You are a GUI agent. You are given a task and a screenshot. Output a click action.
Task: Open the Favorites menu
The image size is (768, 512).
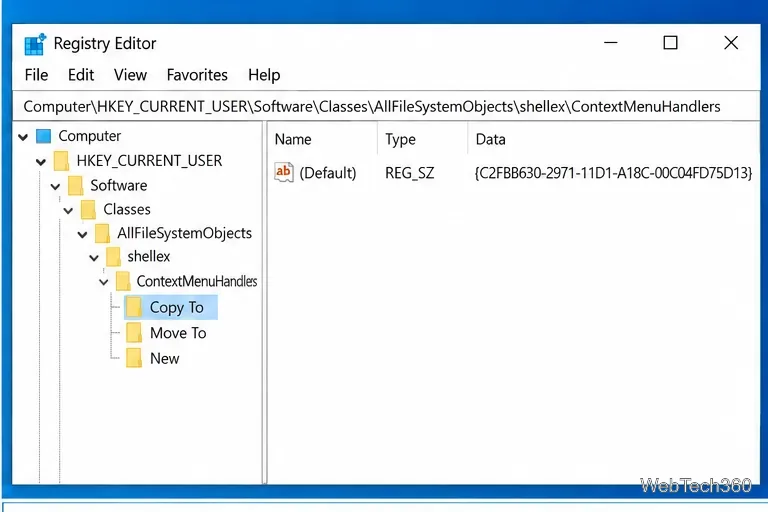[197, 75]
